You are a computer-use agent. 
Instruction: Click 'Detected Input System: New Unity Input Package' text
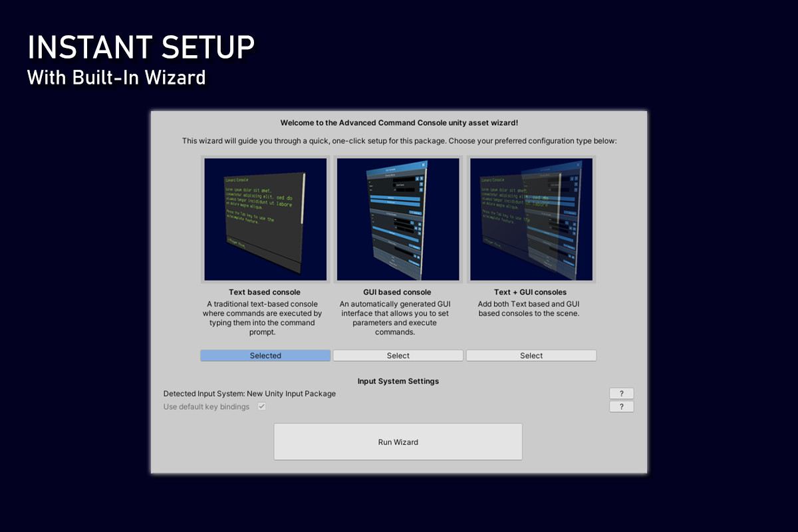pyautogui.click(x=249, y=394)
